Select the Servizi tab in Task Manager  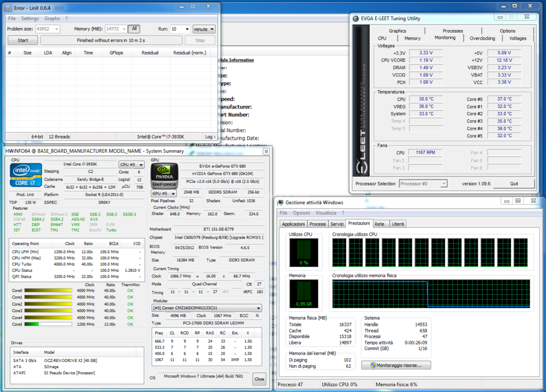[337, 224]
